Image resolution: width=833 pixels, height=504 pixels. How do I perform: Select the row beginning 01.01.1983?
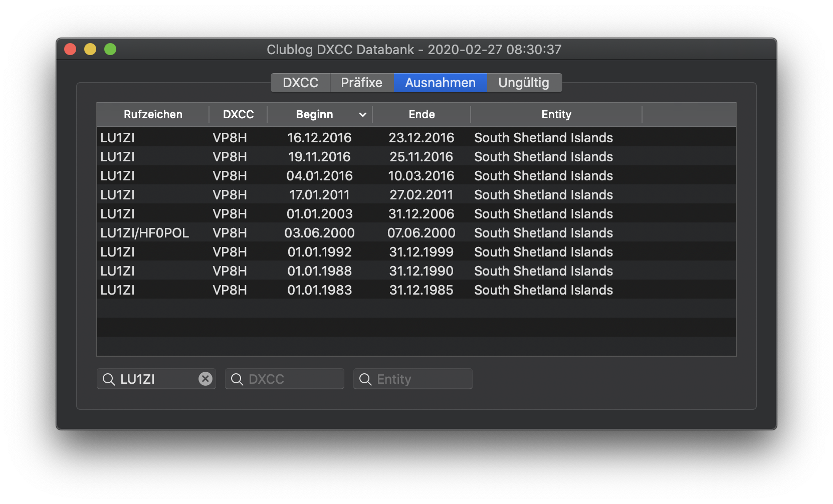[x=416, y=290]
